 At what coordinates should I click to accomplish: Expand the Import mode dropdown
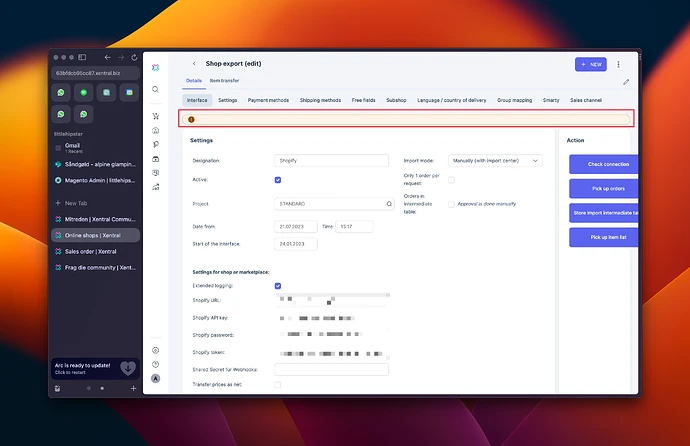495,161
